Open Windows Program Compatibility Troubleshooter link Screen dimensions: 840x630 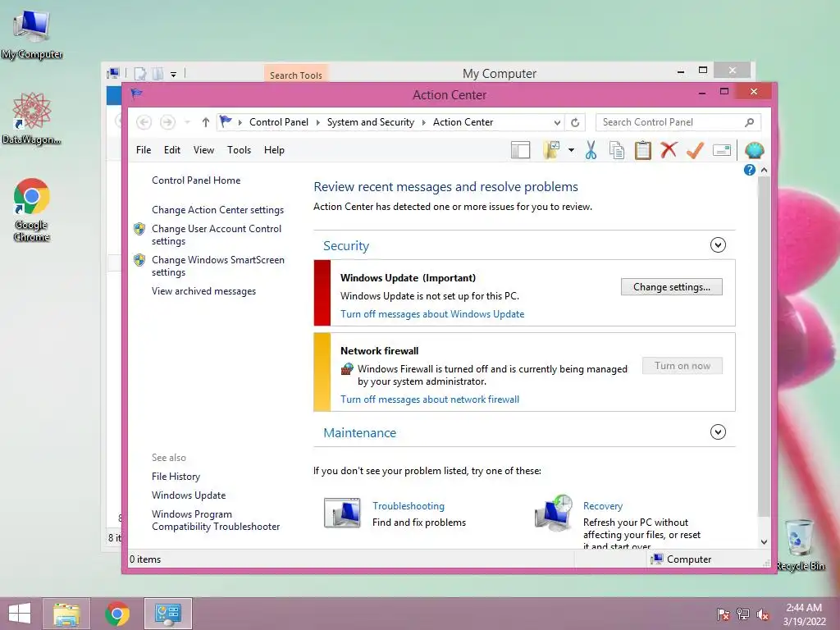[216, 520]
